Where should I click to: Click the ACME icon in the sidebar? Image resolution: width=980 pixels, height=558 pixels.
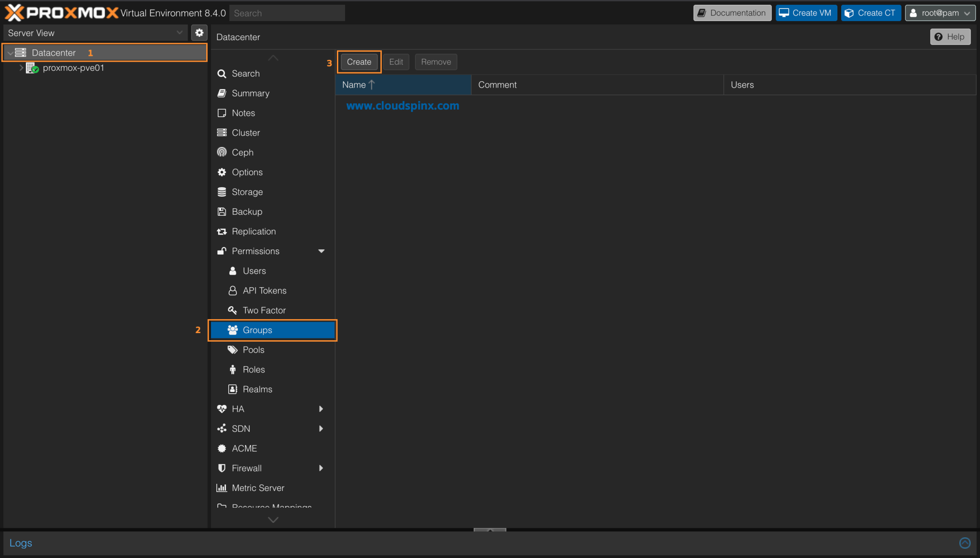222,448
